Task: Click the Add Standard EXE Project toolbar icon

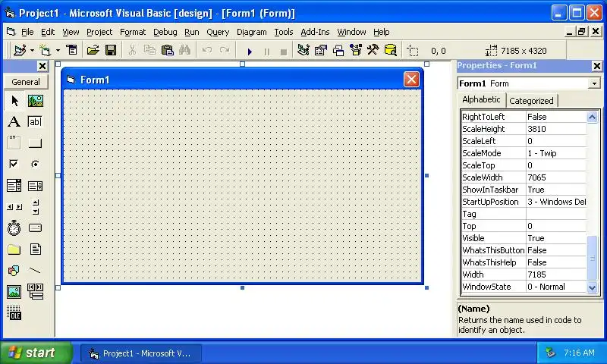Action: click(20, 50)
